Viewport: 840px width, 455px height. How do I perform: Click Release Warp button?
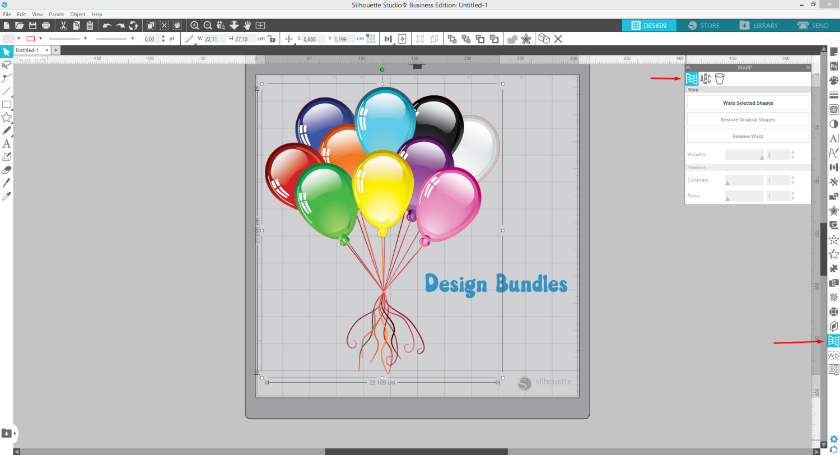click(x=748, y=136)
